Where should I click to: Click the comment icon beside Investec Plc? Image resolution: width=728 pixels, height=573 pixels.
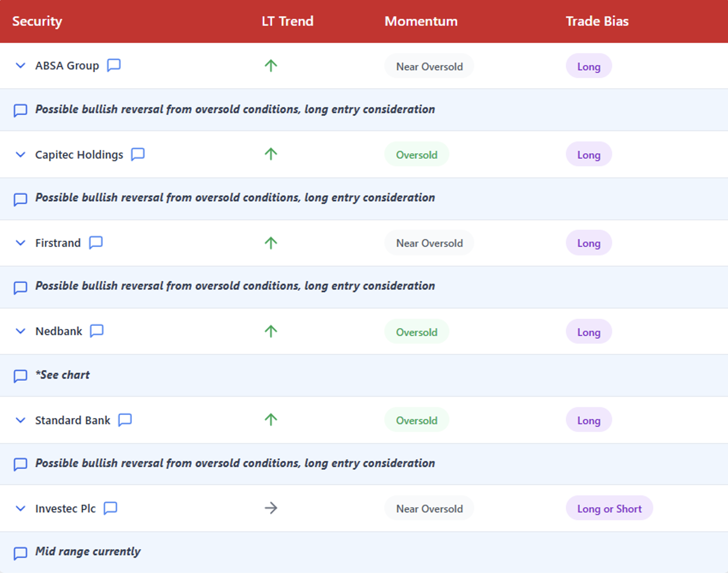coord(110,508)
